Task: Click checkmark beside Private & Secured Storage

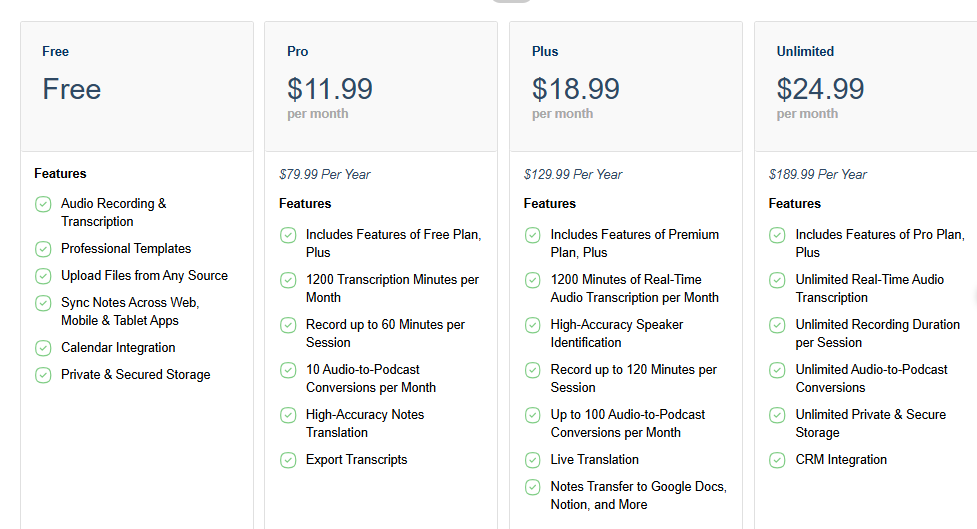Action: [x=43, y=375]
